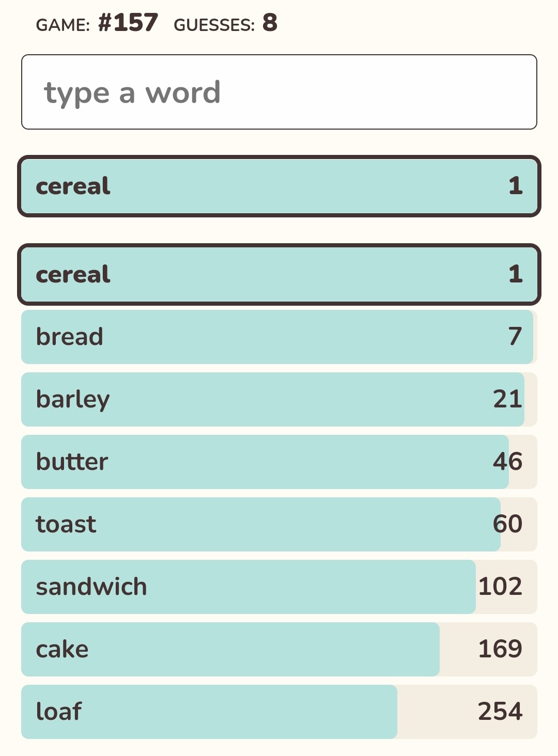Image resolution: width=558 pixels, height=756 pixels.
Task: Click the cereal row heading the guess list
Action: pos(279,274)
